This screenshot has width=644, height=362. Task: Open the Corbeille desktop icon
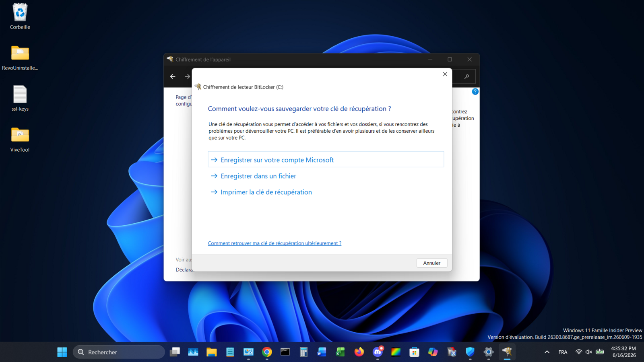click(x=20, y=16)
